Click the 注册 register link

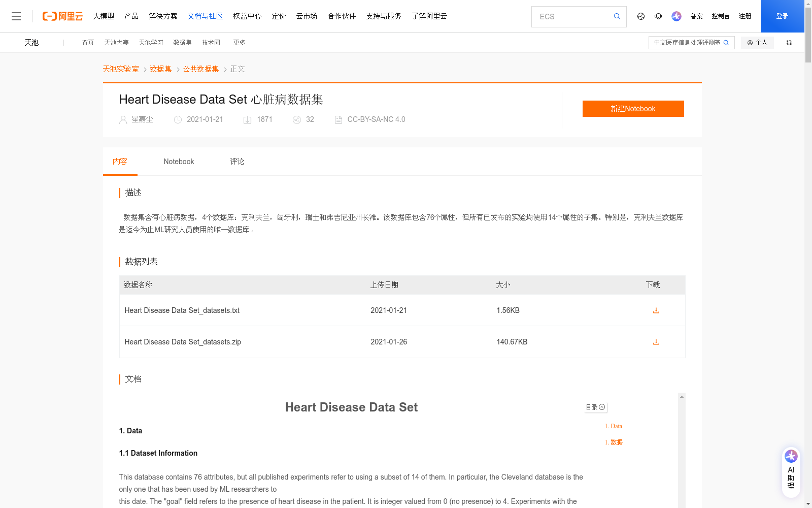(x=745, y=16)
